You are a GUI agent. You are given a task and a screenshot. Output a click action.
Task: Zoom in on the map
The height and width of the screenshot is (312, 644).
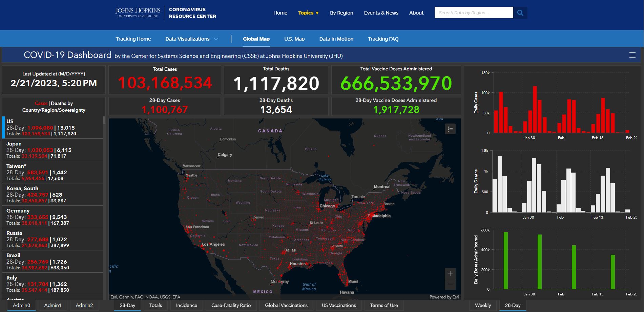[x=450, y=273]
